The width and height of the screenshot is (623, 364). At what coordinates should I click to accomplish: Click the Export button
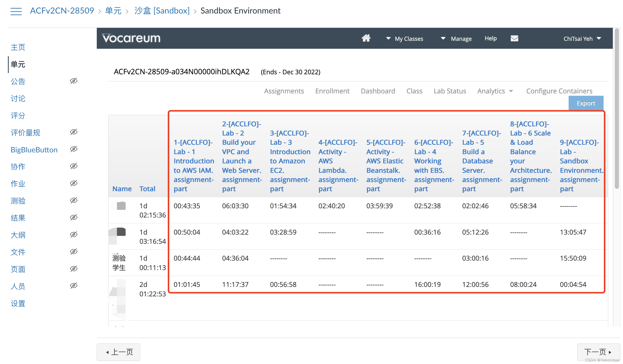tap(586, 103)
